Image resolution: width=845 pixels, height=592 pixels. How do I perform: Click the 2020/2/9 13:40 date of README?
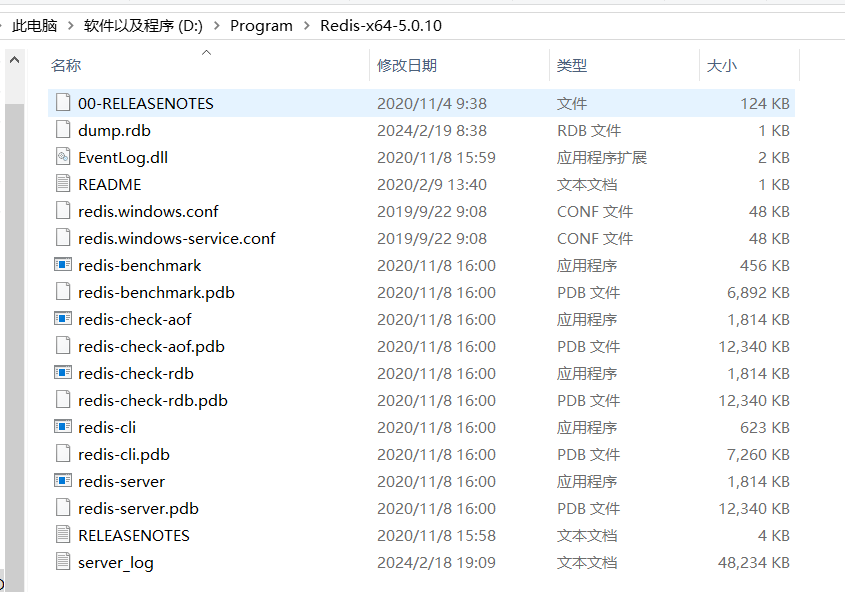pos(432,184)
